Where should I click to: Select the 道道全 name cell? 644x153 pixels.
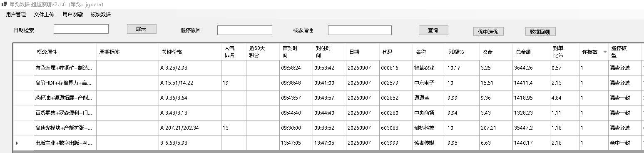point(429,98)
